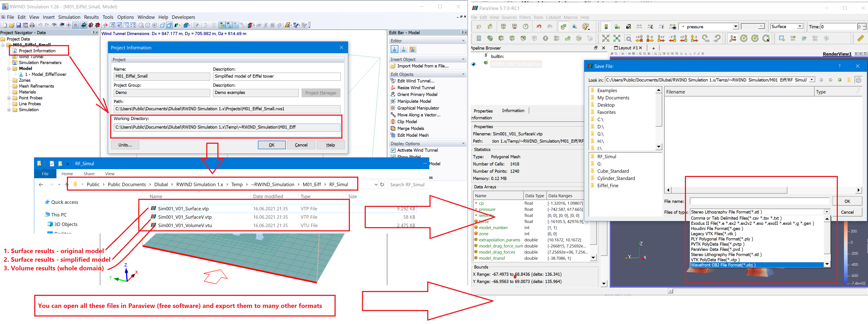Toggle Activate Wind Tunnel checkbox
This screenshot has height=324, width=868.
tap(394, 150)
